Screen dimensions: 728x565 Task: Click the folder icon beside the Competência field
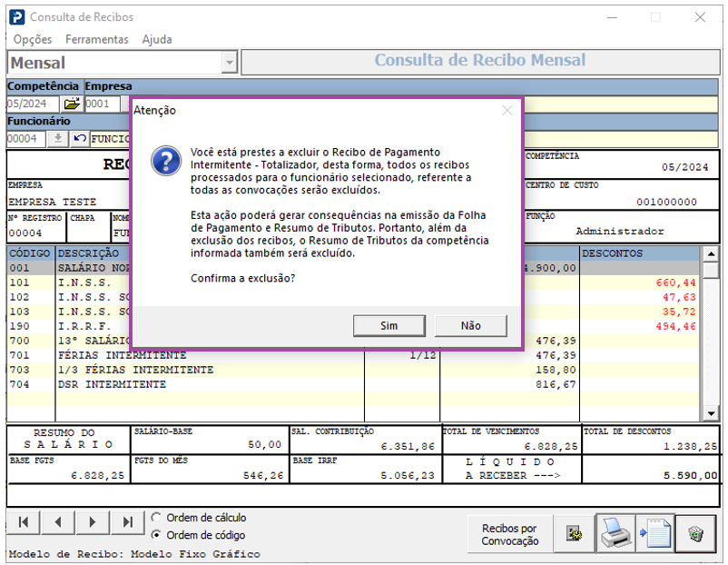click(72, 104)
